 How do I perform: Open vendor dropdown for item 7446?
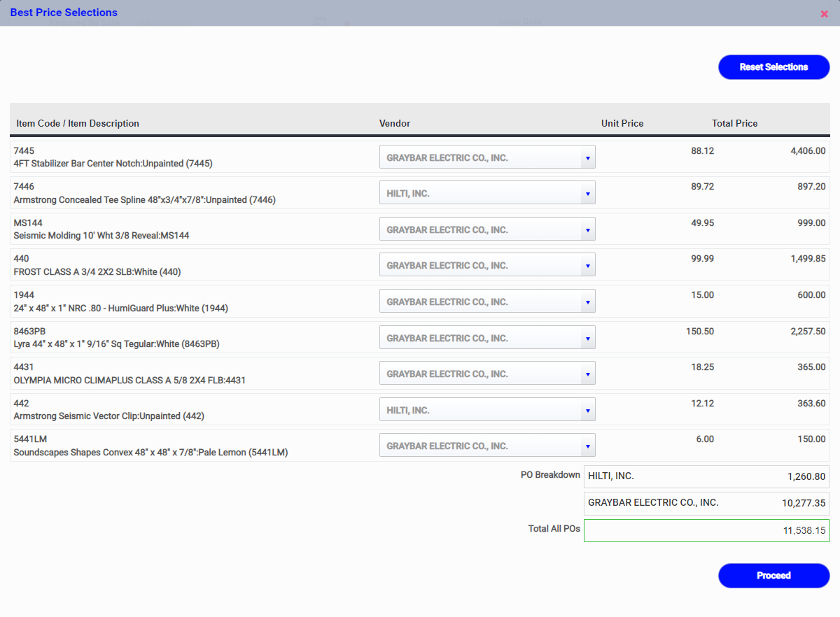(487, 193)
